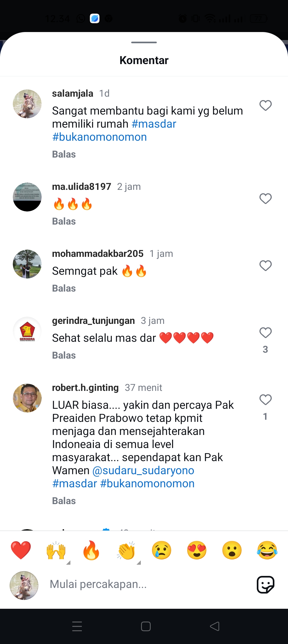The height and width of the screenshot is (644, 288).
Task: Tap the red heart quick reaction emoji
Action: pos(21,550)
